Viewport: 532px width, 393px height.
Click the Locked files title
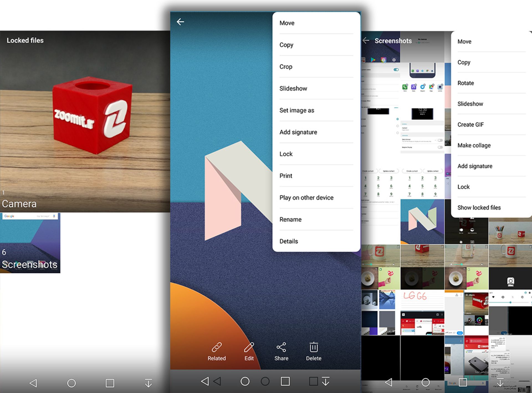coord(25,40)
